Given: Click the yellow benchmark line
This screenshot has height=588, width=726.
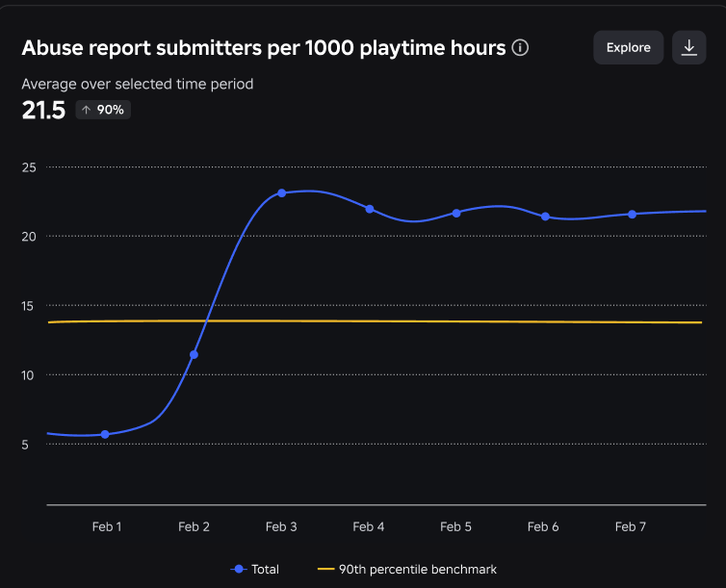Looking at the screenshot, I should (x=376, y=321).
